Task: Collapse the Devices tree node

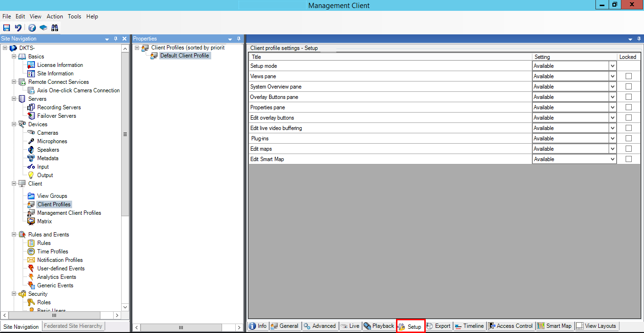Action: pyautogui.click(x=14, y=124)
